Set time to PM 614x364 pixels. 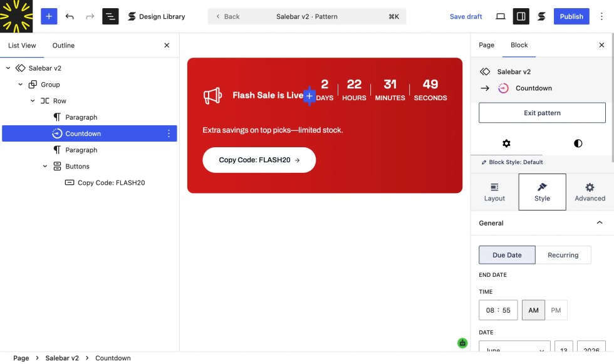coord(556,310)
